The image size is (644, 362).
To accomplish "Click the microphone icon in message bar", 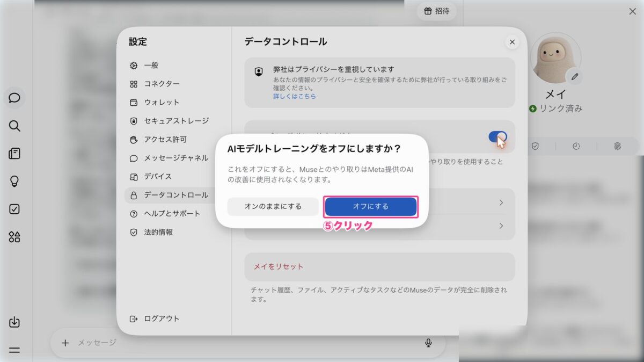I will click(x=428, y=343).
